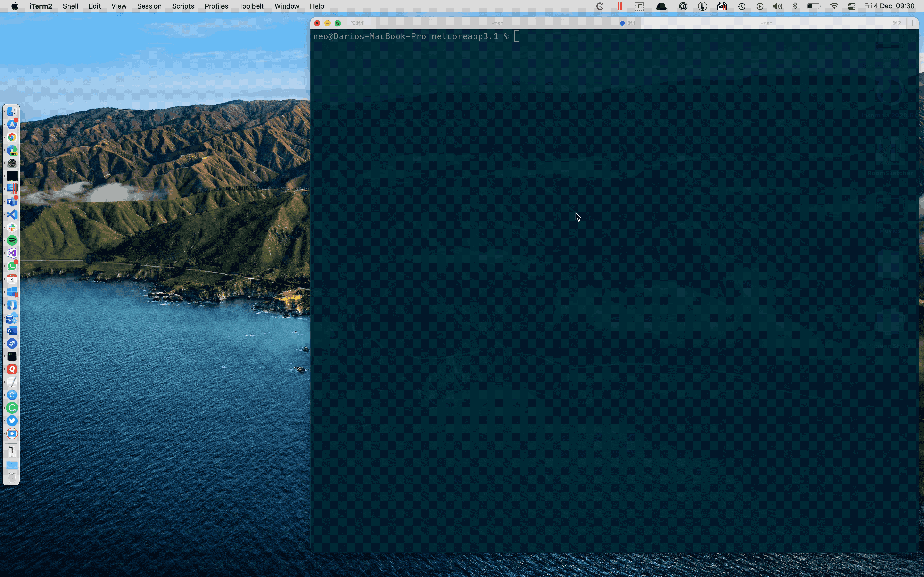Click the 1Password menu bar icon

coord(683,6)
